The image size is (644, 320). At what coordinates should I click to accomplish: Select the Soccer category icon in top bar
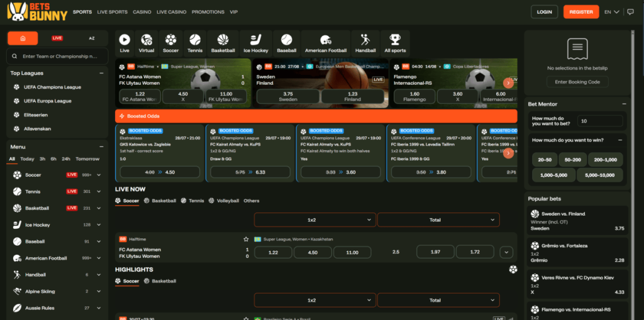click(170, 40)
